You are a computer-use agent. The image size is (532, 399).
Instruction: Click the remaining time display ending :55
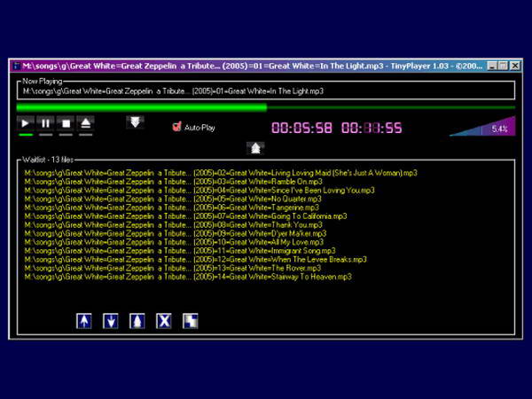372,128
